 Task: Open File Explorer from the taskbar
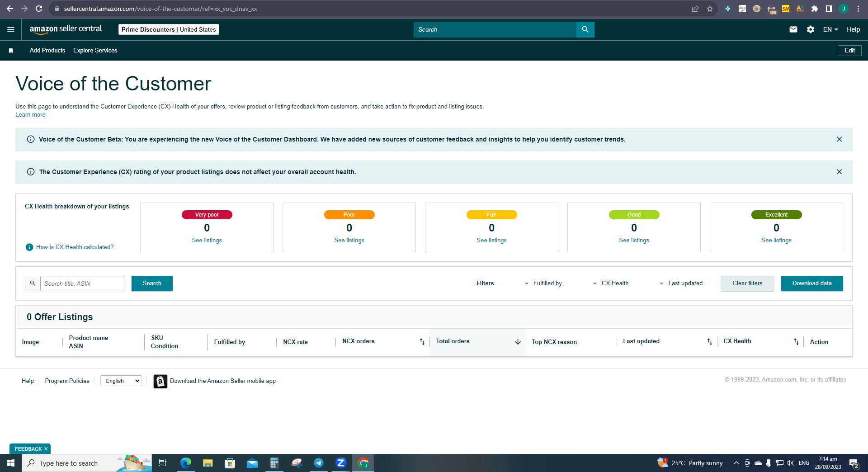[x=208, y=463]
